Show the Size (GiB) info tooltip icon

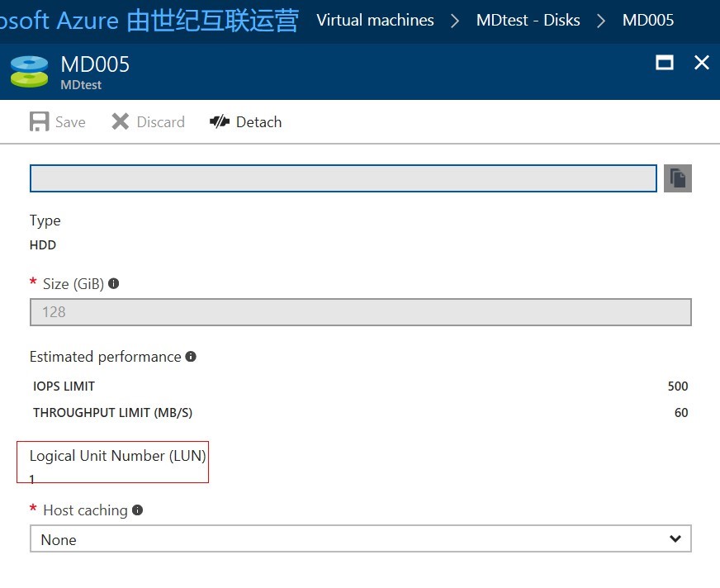(114, 283)
